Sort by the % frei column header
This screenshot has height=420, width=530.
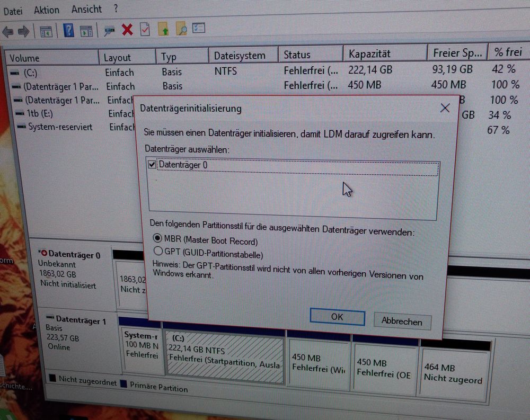pyautogui.click(x=508, y=52)
